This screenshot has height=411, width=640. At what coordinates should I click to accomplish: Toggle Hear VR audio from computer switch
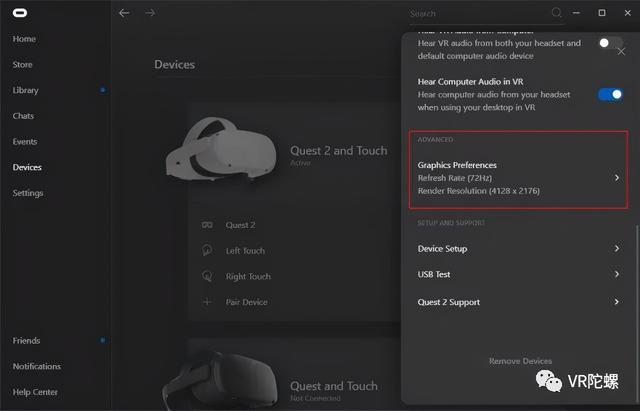(x=610, y=43)
